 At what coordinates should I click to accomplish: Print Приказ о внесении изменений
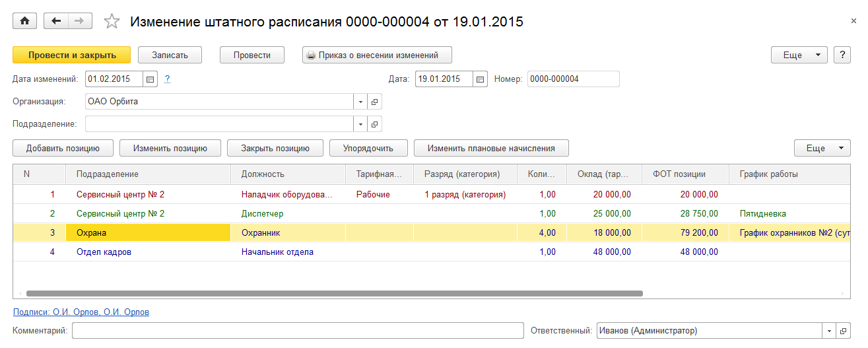[x=377, y=55]
